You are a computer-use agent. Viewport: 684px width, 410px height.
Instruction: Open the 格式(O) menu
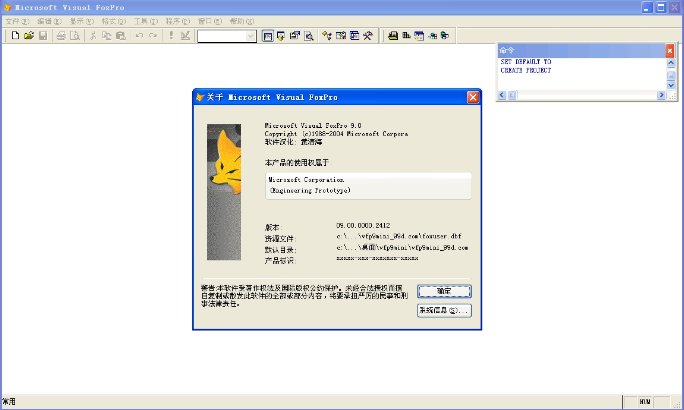tap(114, 21)
